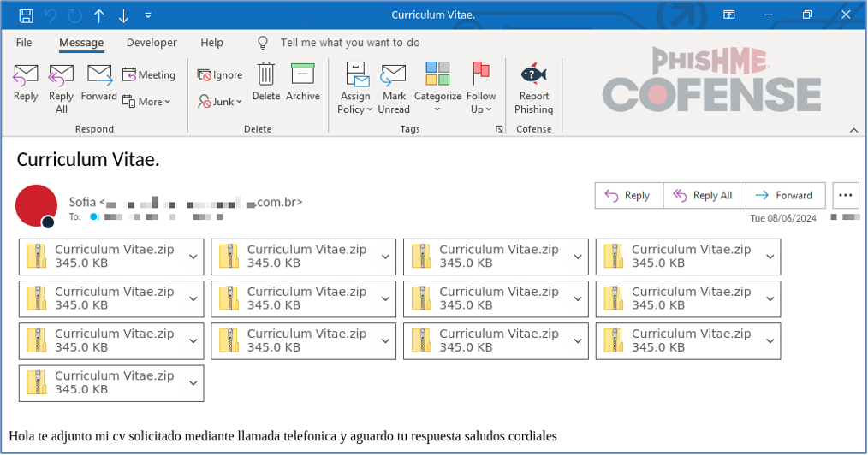Open the File menu tab
868x455 pixels.
click(24, 43)
